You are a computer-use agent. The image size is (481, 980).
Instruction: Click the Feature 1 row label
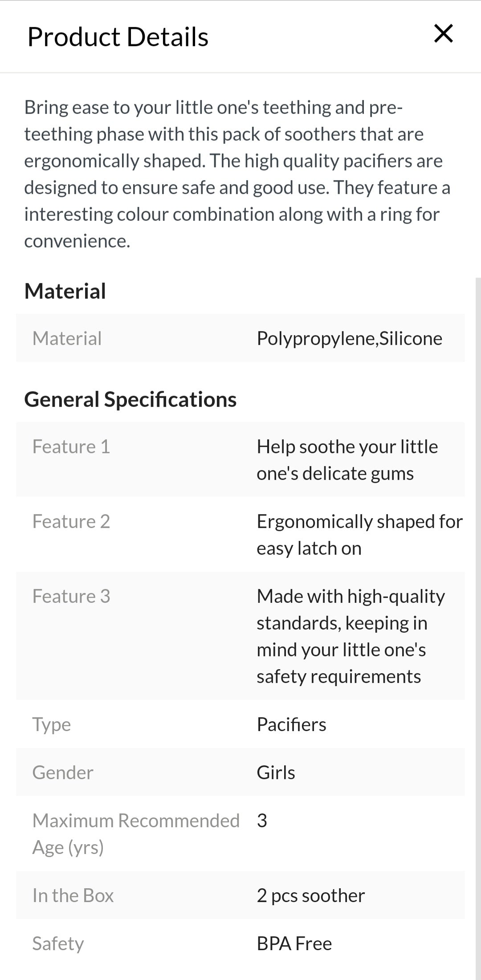point(71,447)
